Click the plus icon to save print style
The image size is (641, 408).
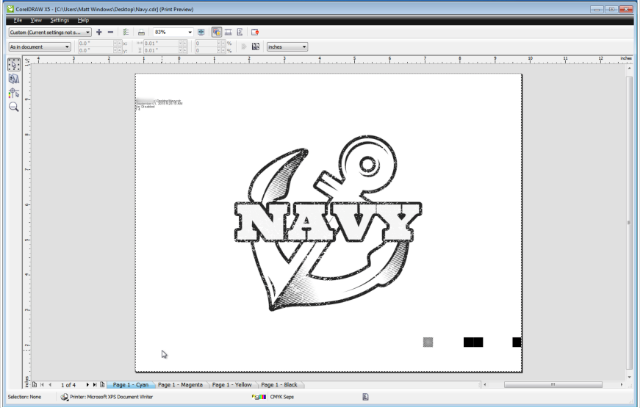tap(99, 32)
